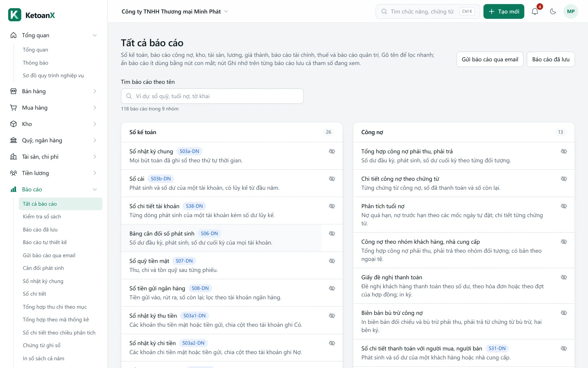
Task: Hide the Sổ quỹ tiền mặt report
Action: [x=332, y=261]
